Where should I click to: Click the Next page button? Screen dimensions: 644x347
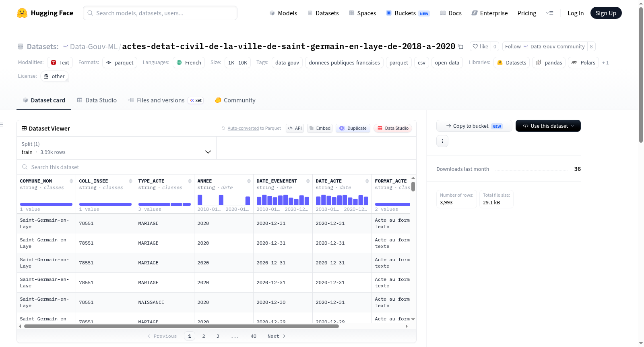(277, 336)
